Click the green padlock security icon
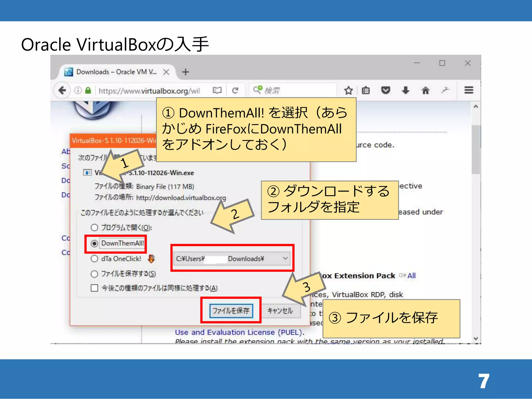This screenshot has height=399, width=532. (88, 90)
